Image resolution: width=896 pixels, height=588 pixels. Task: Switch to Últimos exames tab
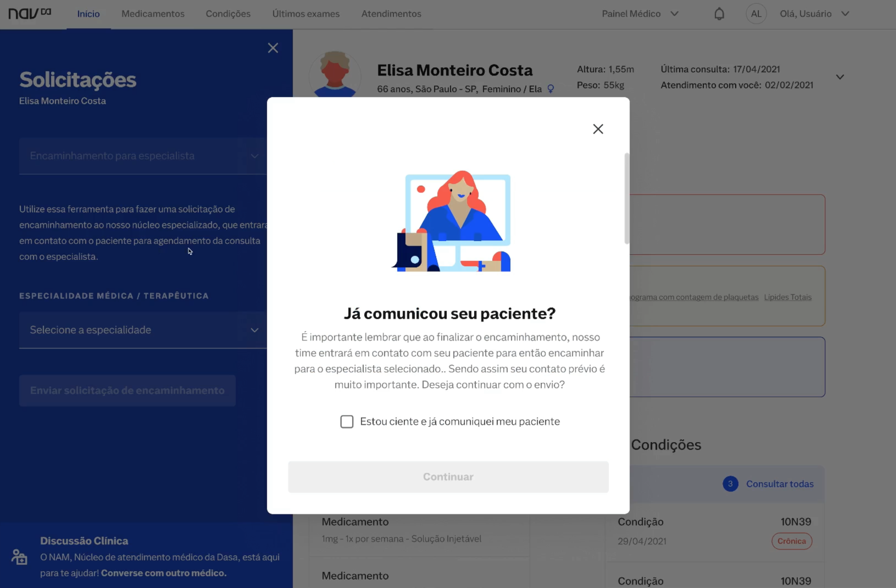(x=306, y=14)
